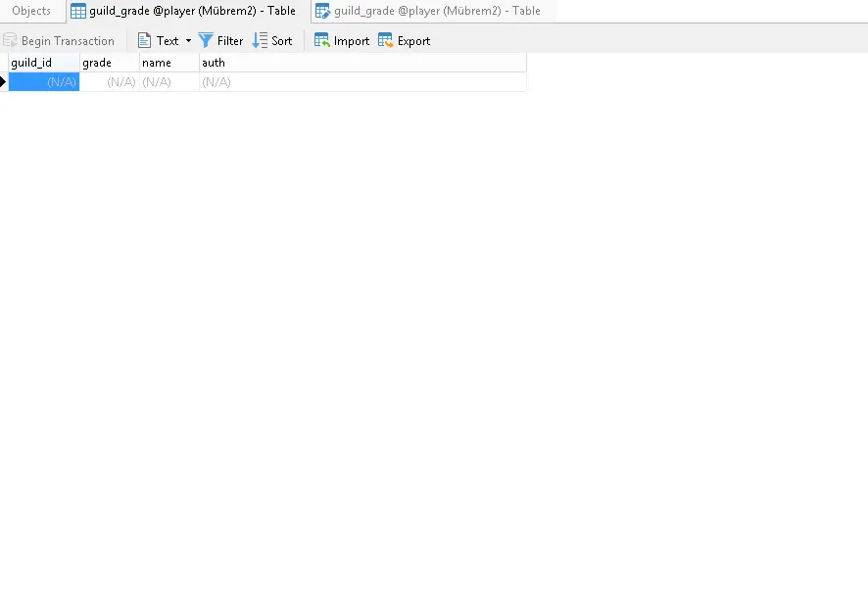Click the Filter funnel icon

click(206, 40)
